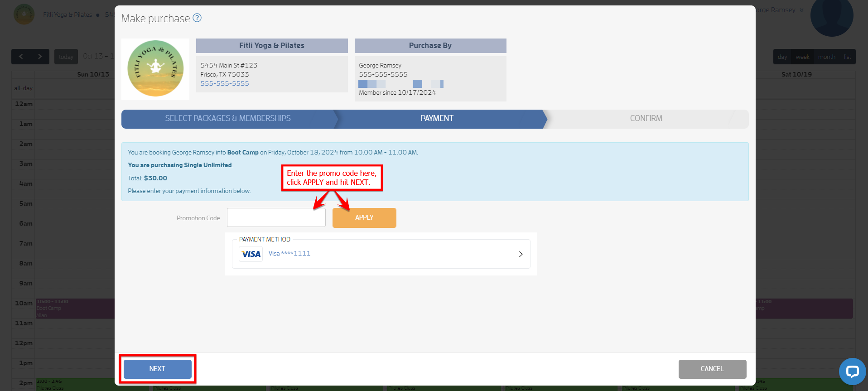
Task: Apply the promotion code with APPLY
Action: point(364,217)
